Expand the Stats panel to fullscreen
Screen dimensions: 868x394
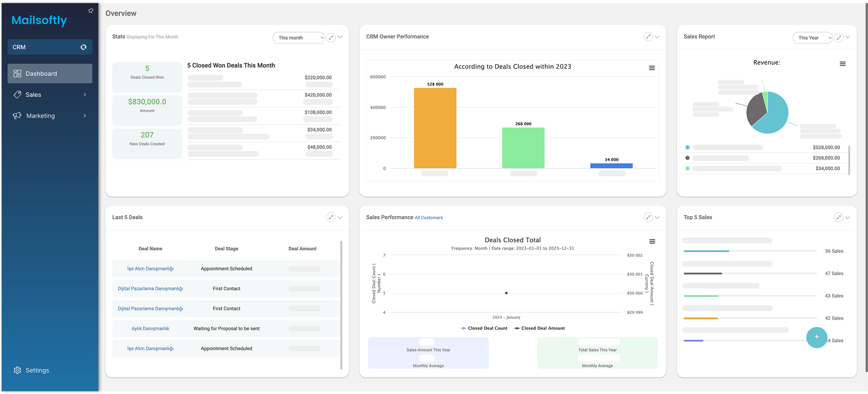[x=331, y=37]
